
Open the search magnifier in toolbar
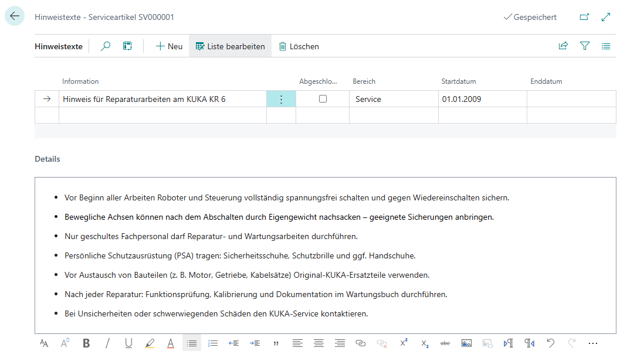[106, 46]
